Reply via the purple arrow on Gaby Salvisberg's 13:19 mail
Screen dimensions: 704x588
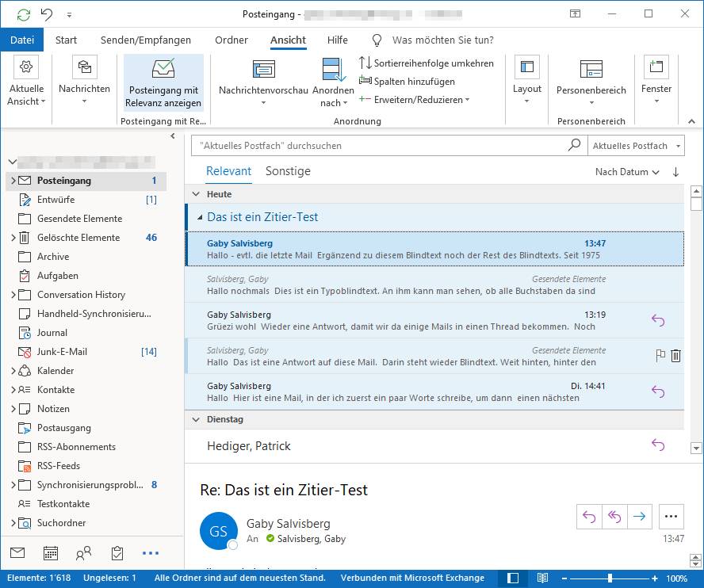[x=658, y=320]
